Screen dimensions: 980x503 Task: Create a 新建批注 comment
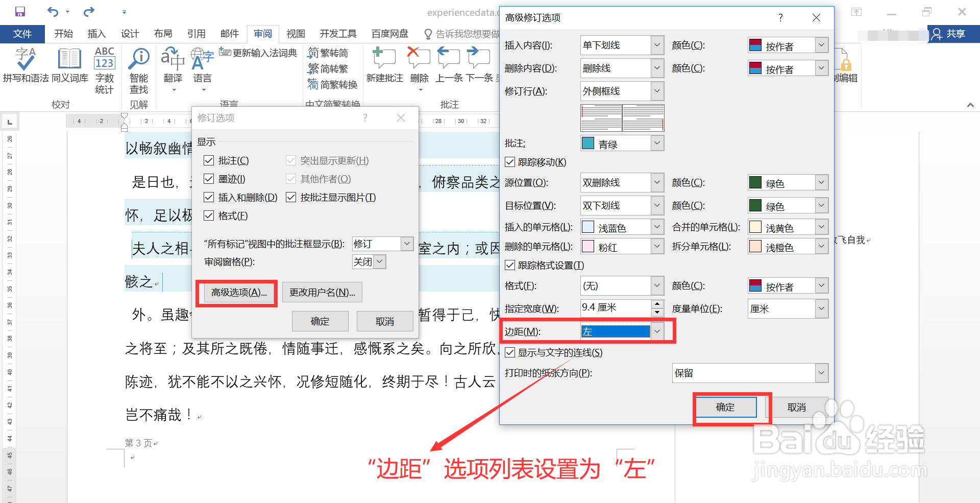385,65
